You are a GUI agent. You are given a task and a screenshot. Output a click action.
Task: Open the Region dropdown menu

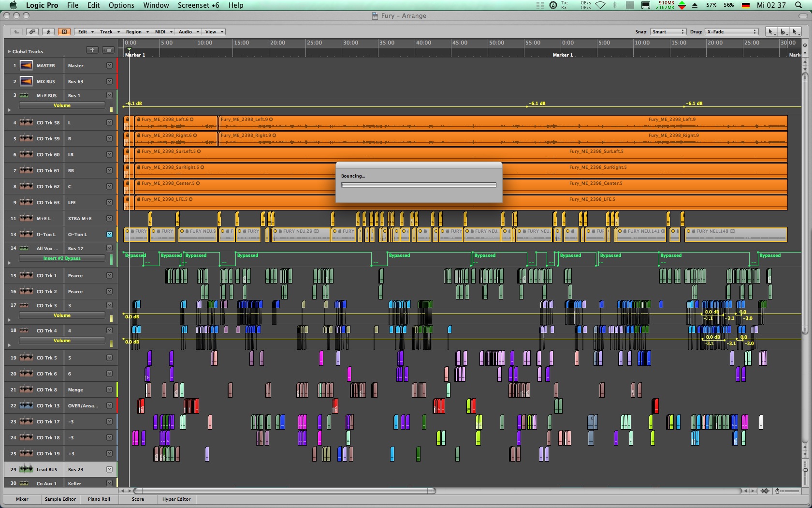coord(137,32)
